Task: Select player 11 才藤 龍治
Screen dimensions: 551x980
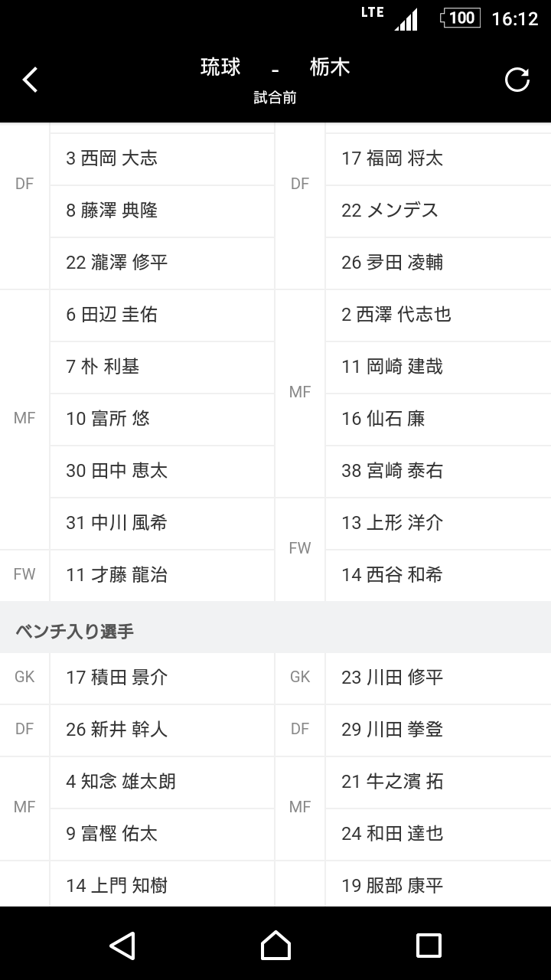Action: pyautogui.click(x=161, y=575)
